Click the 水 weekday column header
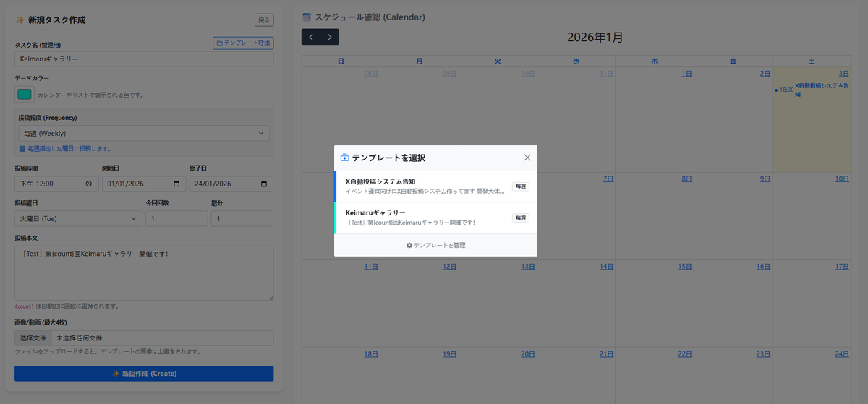The width and height of the screenshot is (868, 404). click(x=576, y=61)
